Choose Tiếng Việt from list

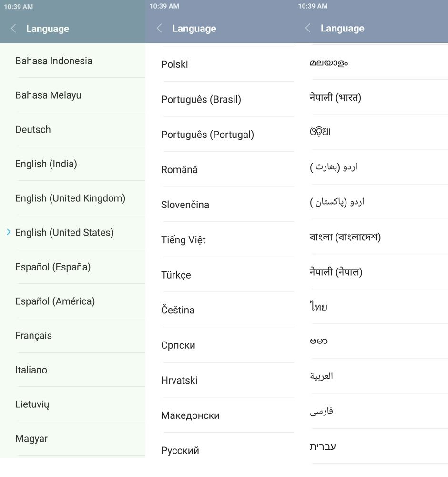tap(183, 240)
